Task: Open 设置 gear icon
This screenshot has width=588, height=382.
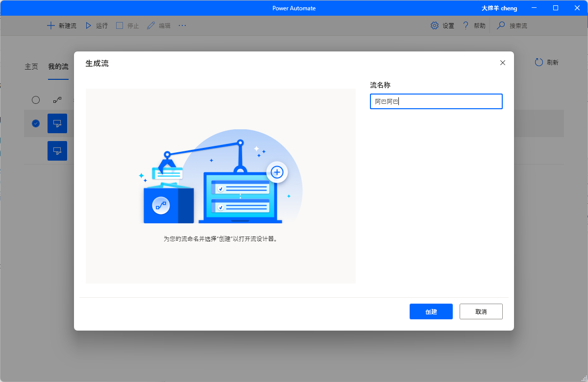Action: click(435, 25)
